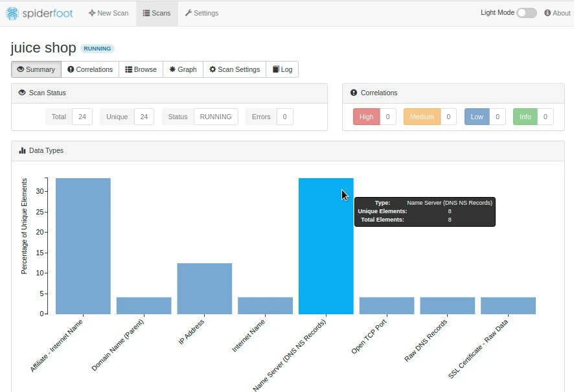
Task: Toggle the Light Mode switch
Action: [x=526, y=13]
